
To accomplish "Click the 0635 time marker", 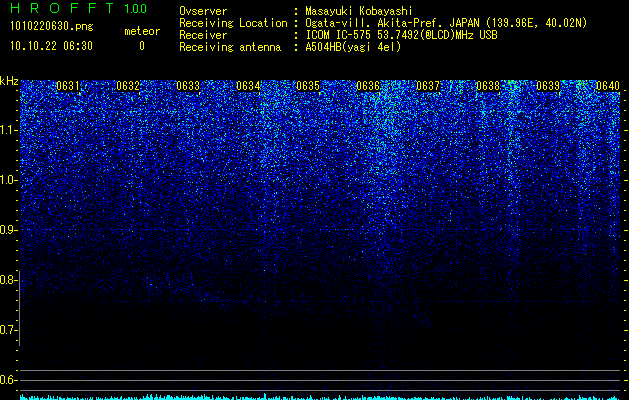I will [x=308, y=86].
